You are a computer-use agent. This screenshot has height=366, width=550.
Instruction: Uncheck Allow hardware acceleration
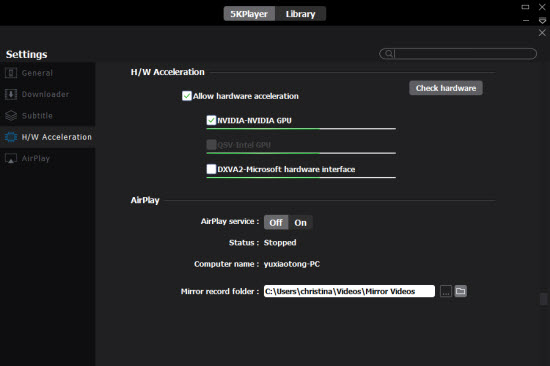coord(187,96)
